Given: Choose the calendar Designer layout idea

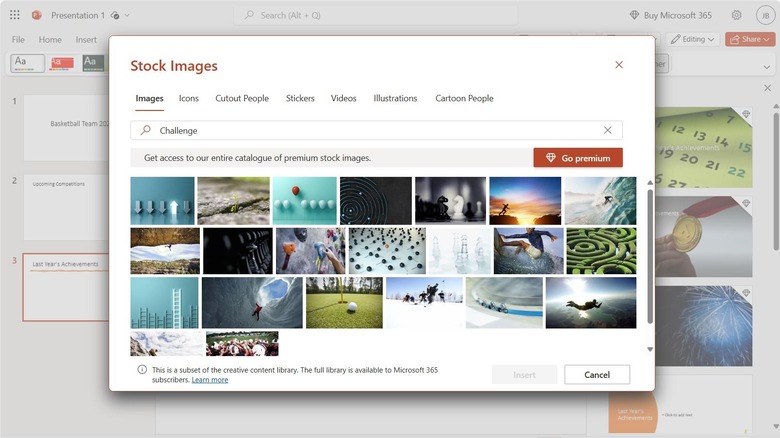Looking at the screenshot, I should click(x=703, y=147).
